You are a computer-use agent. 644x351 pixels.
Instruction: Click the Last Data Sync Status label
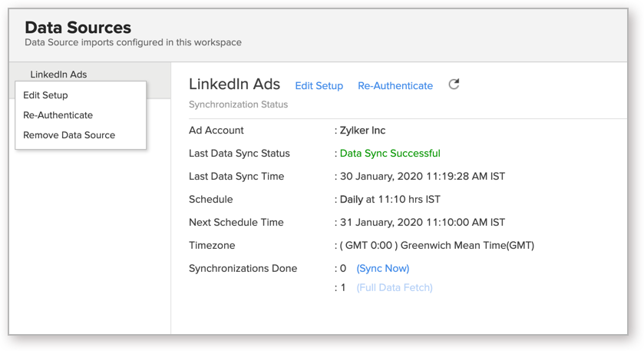tap(239, 154)
